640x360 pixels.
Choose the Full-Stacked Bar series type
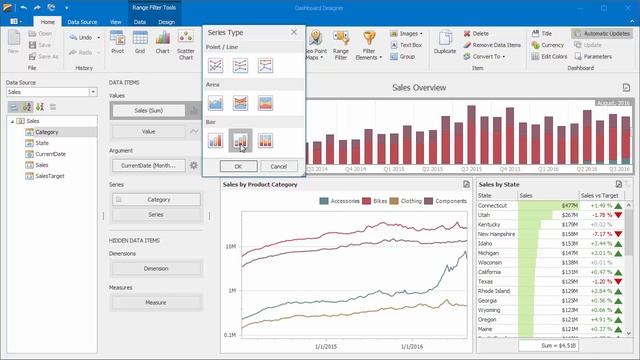tap(265, 140)
